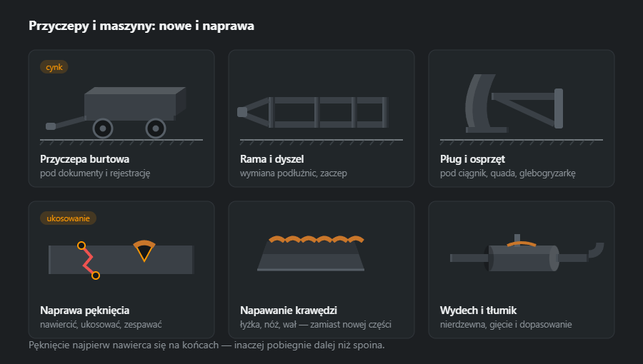Open the 'Przyczepa burtowa' card title
The image size is (643, 364).
pyautogui.click(x=84, y=159)
